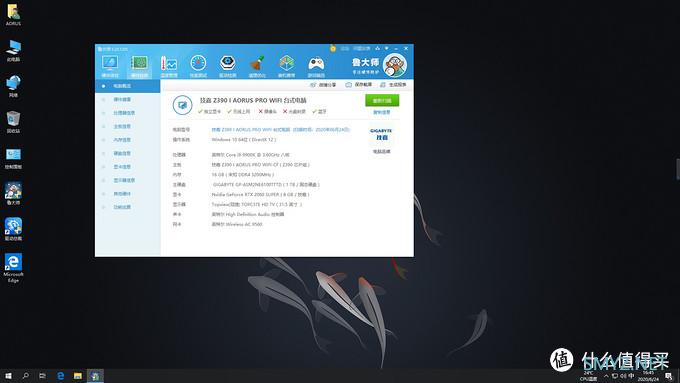680x383 pixels.
Task: Open the taskbar clock and date
Action: (x=648, y=376)
